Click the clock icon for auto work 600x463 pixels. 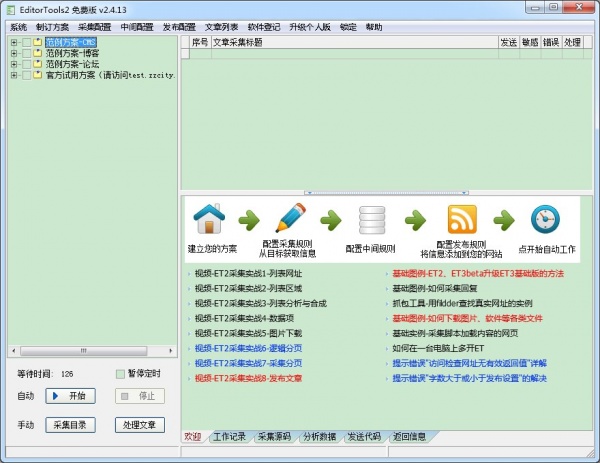tap(545, 219)
